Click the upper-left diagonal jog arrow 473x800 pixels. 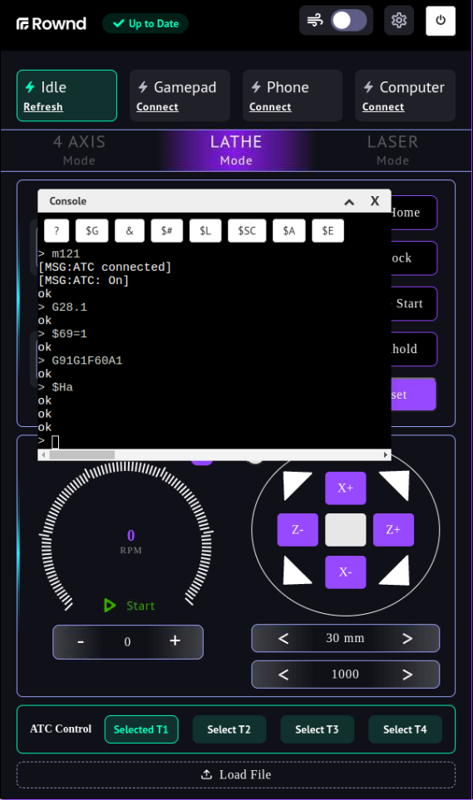[x=296, y=485]
